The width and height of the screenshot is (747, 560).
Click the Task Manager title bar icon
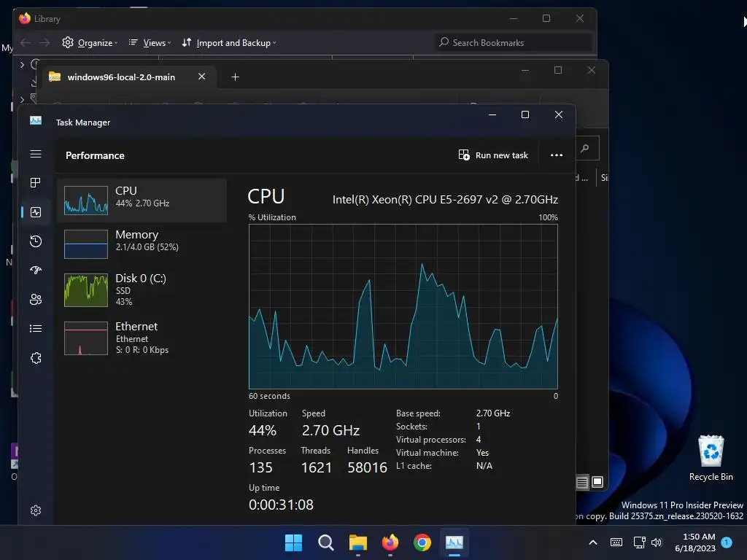(36, 120)
